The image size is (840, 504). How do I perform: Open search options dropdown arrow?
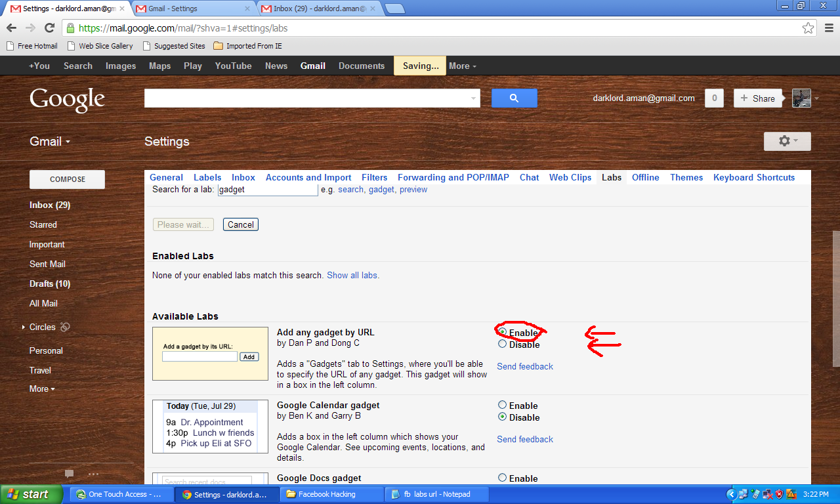pyautogui.click(x=474, y=98)
